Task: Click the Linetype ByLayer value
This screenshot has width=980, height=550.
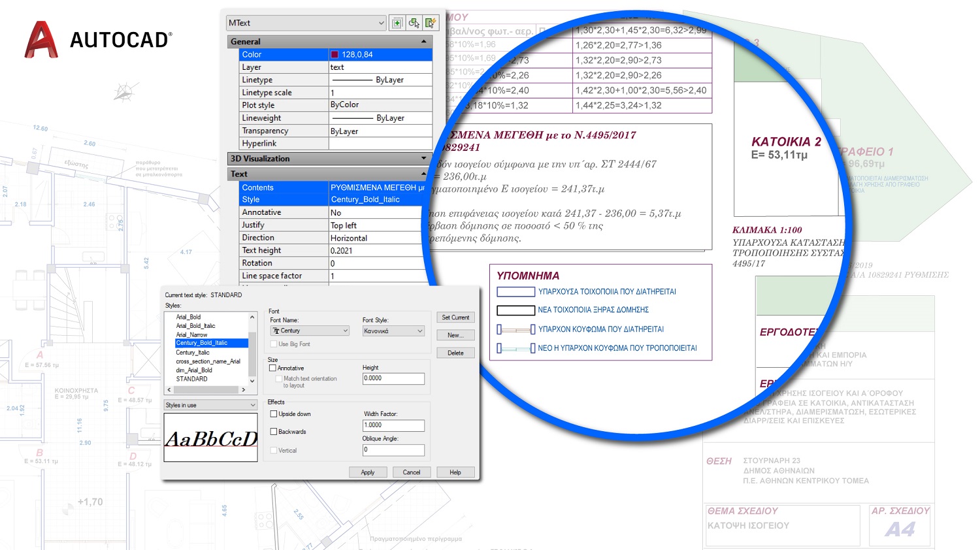Action: tap(380, 80)
